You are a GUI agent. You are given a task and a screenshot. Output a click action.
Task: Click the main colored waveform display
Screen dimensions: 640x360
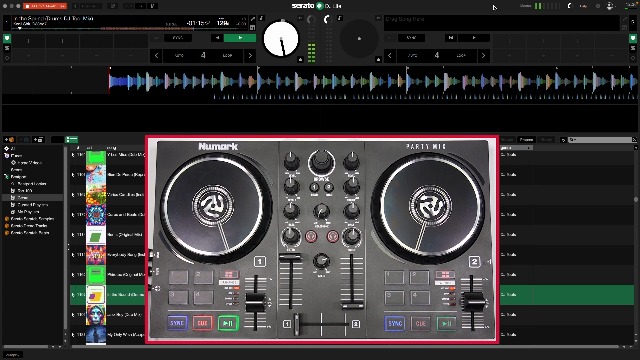(x=320, y=80)
